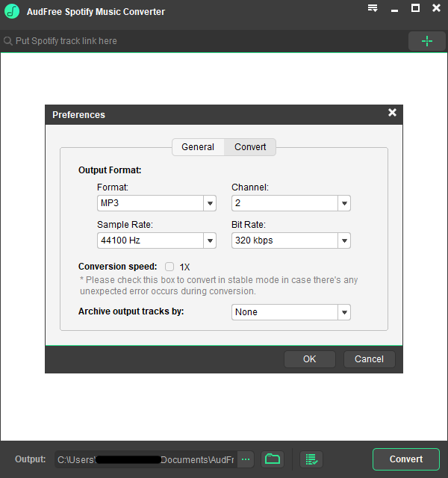448x478 pixels.
Task: Click the browse output path ellipsis button
Action: (x=246, y=459)
